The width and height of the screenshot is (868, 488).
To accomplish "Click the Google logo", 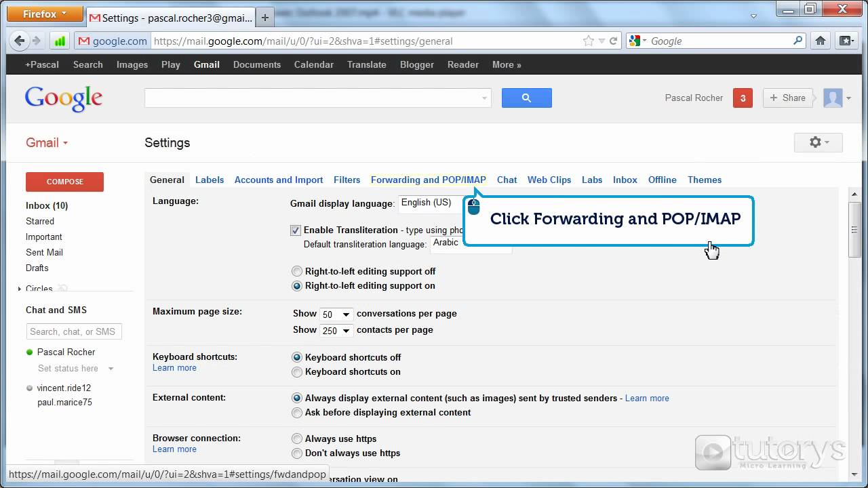I will [64, 98].
